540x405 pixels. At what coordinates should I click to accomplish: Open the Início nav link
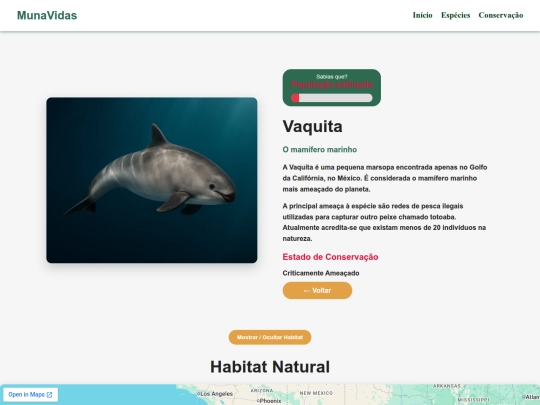(x=423, y=15)
